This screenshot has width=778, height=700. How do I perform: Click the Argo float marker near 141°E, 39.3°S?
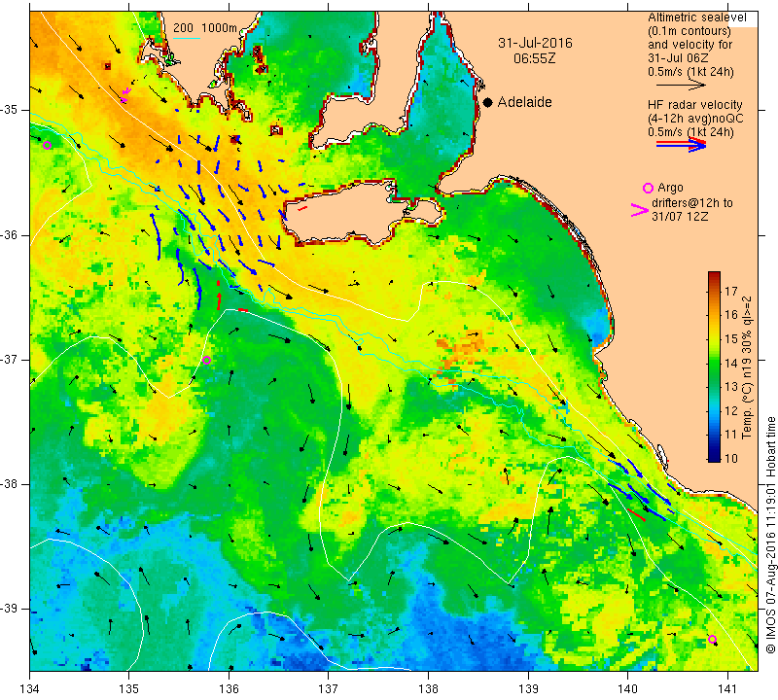tap(713, 639)
